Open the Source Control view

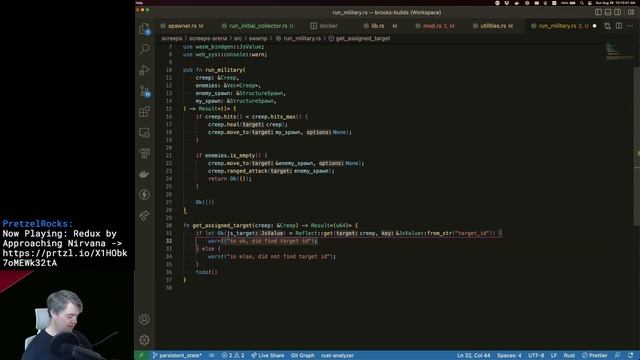click(144, 91)
